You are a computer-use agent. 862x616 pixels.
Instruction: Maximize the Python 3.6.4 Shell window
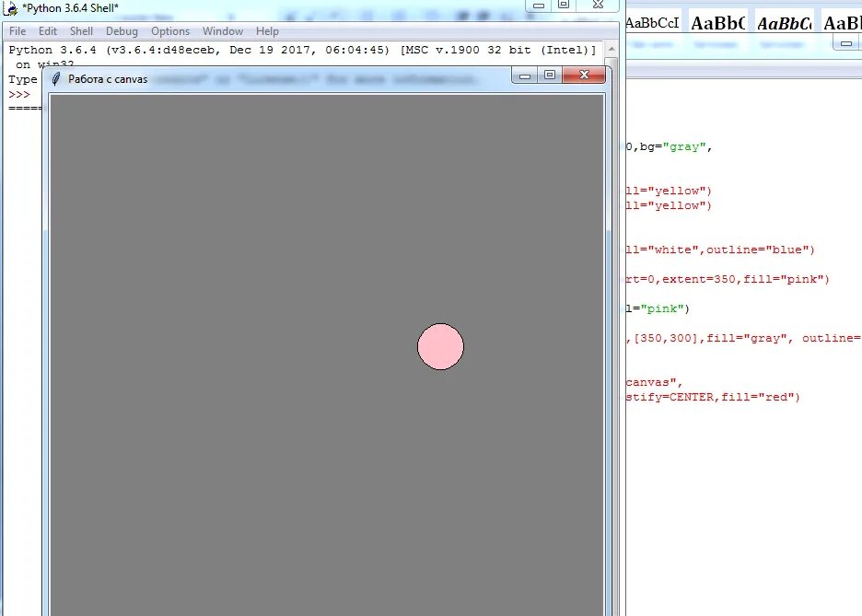point(564,5)
